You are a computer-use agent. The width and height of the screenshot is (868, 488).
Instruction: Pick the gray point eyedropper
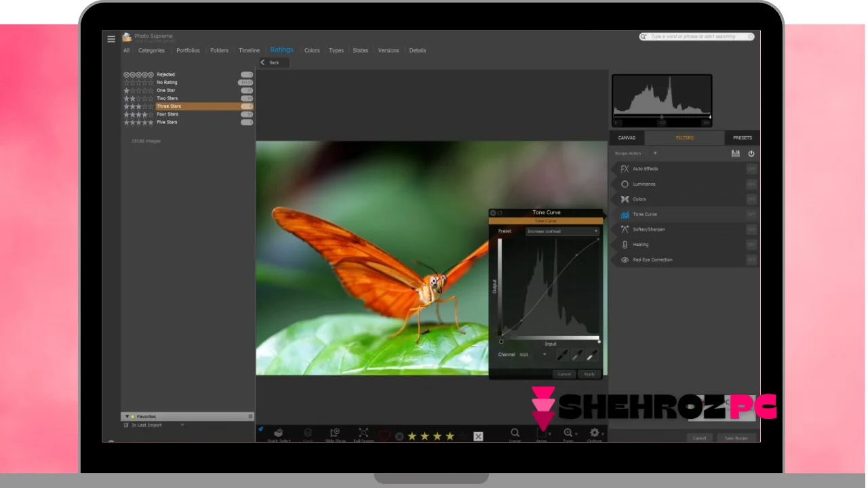(577, 354)
